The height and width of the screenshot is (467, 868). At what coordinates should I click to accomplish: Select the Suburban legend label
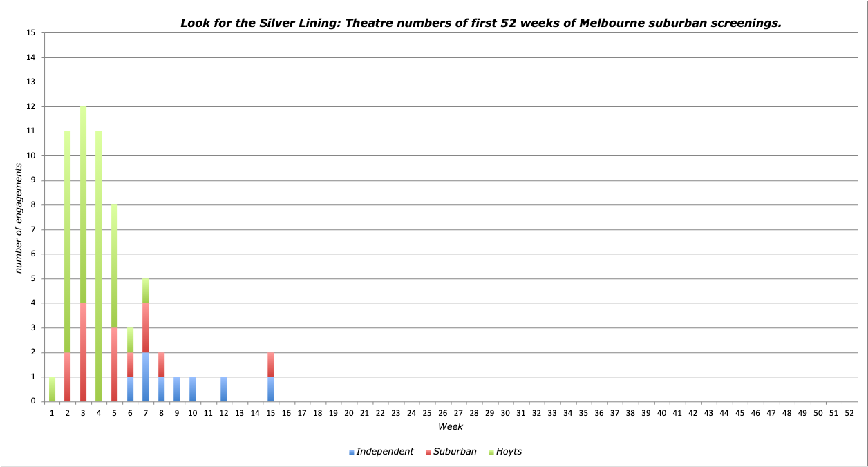click(455, 452)
